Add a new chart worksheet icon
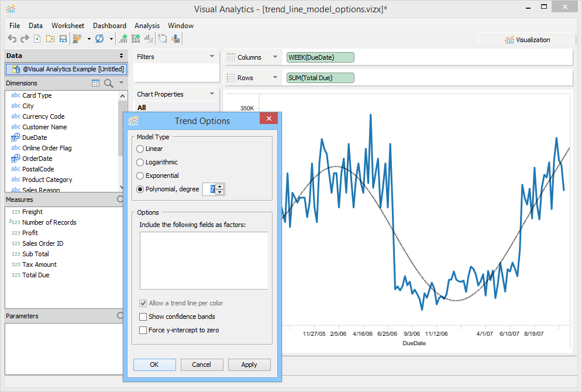Image resolution: width=582 pixels, height=392 pixels. 123,39
